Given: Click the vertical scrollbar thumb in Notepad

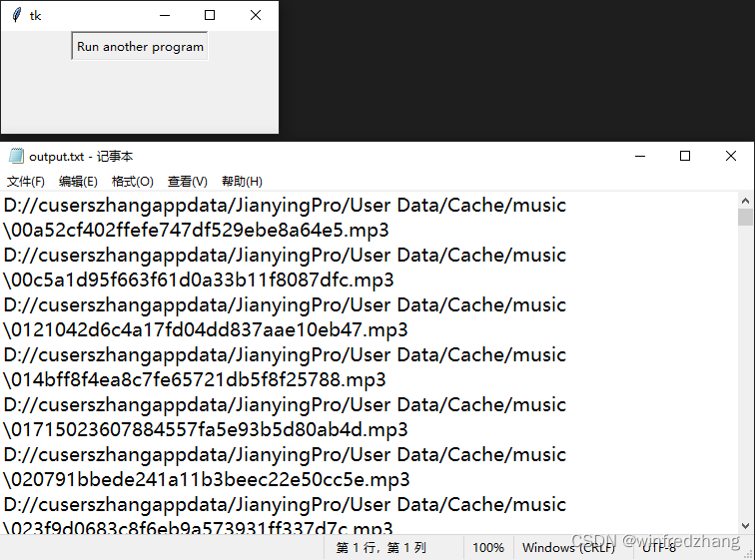Looking at the screenshot, I should [x=745, y=217].
